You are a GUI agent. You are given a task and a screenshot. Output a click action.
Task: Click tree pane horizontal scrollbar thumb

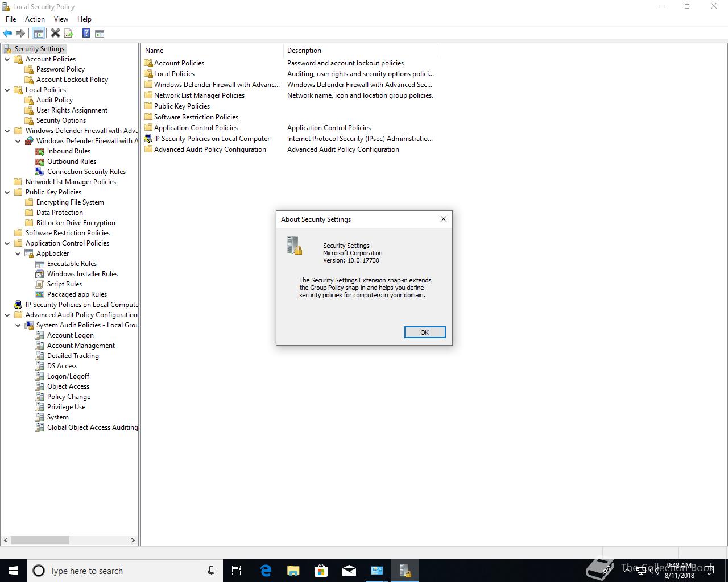click(40, 540)
